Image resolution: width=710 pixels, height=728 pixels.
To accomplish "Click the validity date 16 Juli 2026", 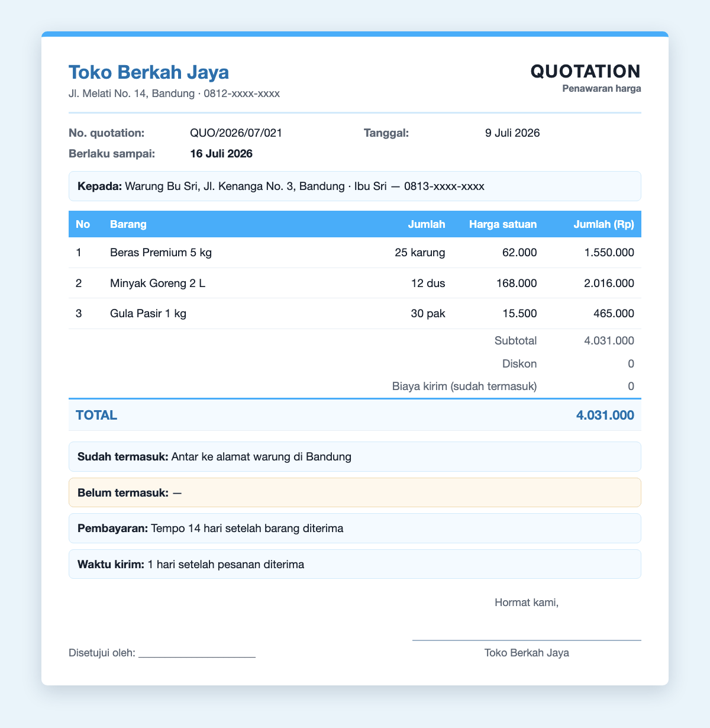I will 221,154.
